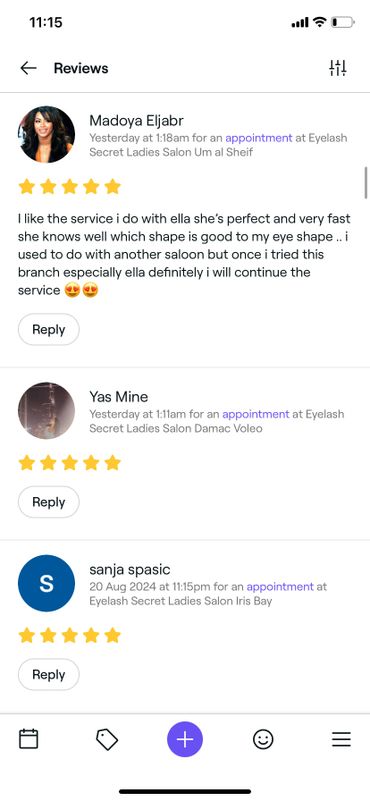This screenshot has width=370, height=801.
Task: Reply to sanja spasic's review
Action: pyautogui.click(x=49, y=675)
